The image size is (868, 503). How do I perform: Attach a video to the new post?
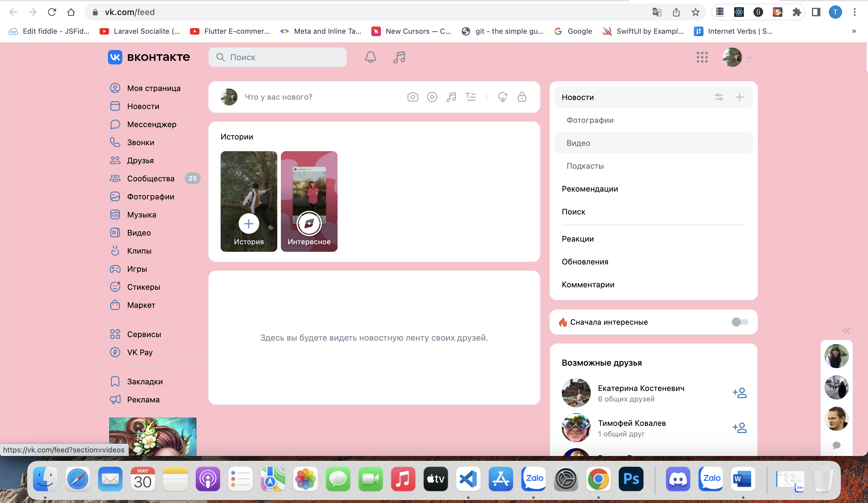[x=432, y=97]
